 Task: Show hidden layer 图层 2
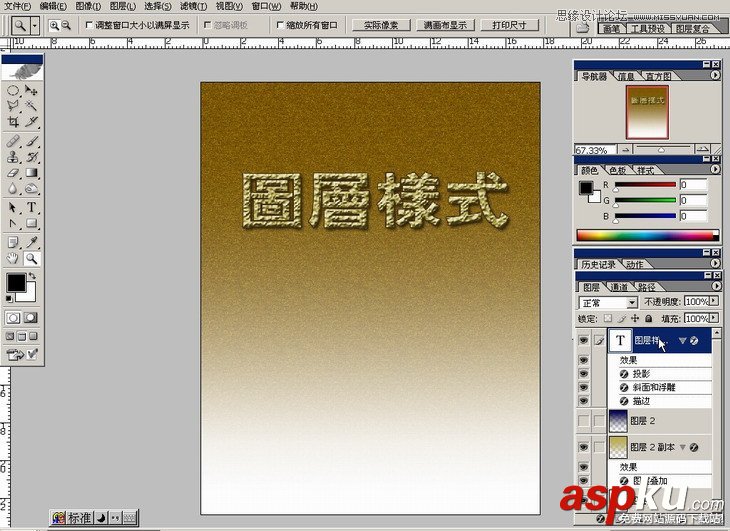583,421
